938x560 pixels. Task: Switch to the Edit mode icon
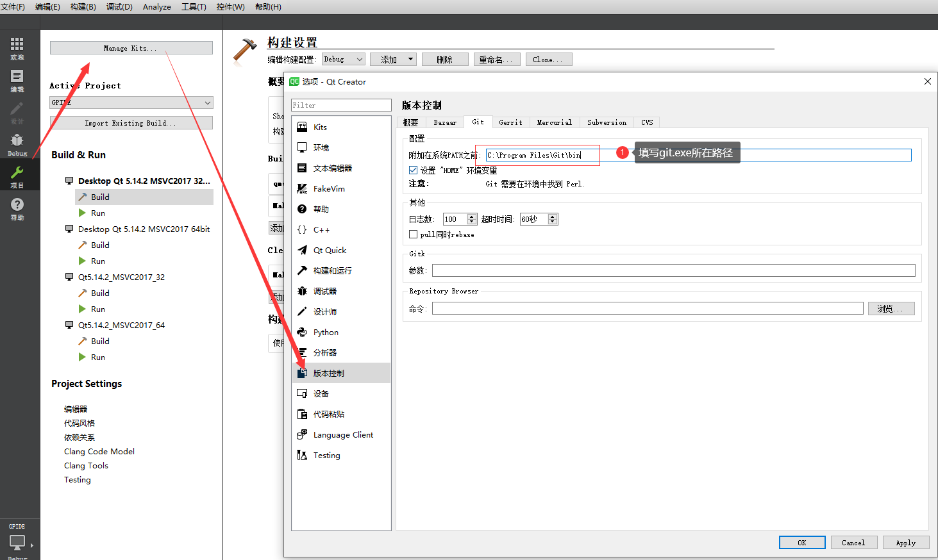coord(17,81)
